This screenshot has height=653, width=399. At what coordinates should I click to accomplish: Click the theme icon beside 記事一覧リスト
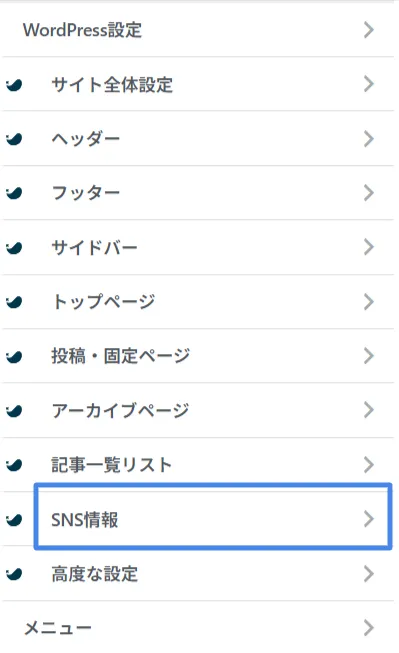14,464
